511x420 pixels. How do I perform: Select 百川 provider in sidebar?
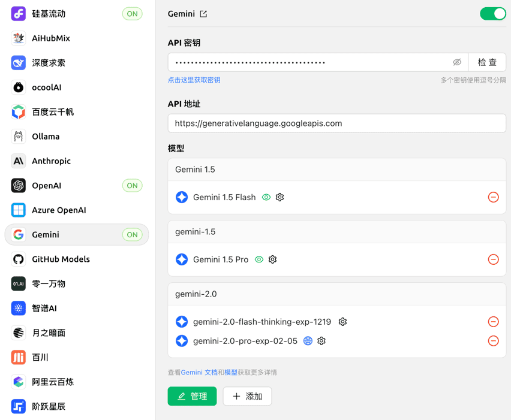tap(77, 358)
